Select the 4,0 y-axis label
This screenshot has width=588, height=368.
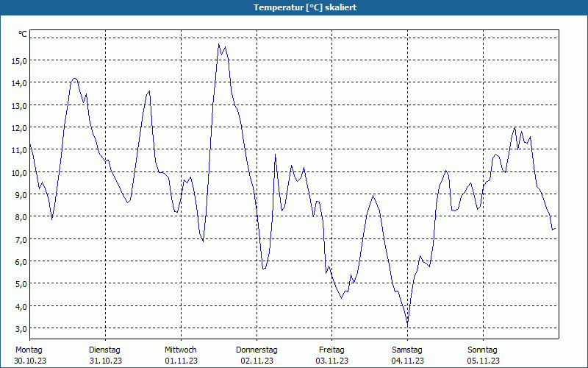point(21,307)
